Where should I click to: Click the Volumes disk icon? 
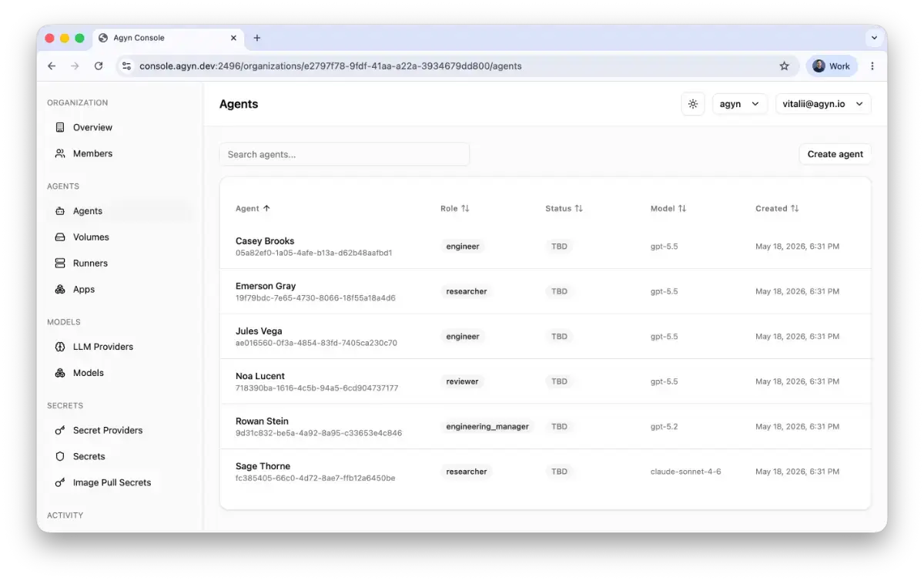pyautogui.click(x=60, y=237)
